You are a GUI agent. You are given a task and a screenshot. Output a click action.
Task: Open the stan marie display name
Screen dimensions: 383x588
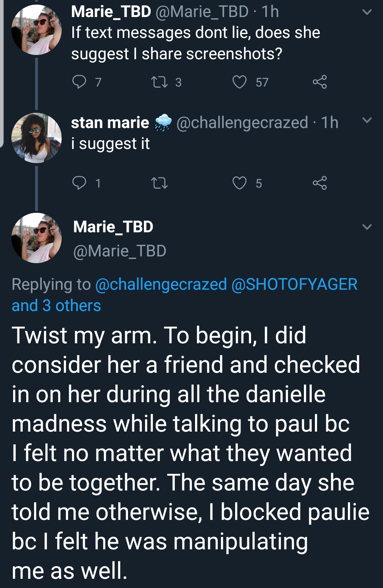[x=110, y=123]
